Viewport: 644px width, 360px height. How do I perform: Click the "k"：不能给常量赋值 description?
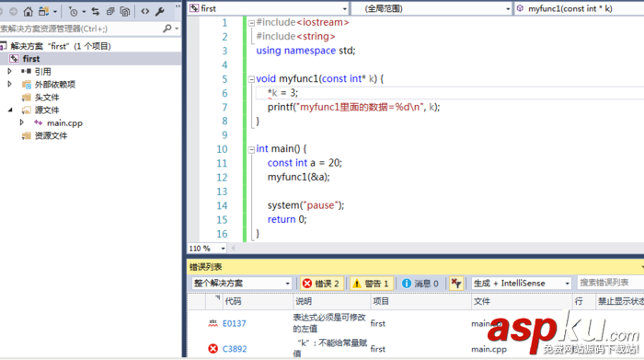coord(330,348)
